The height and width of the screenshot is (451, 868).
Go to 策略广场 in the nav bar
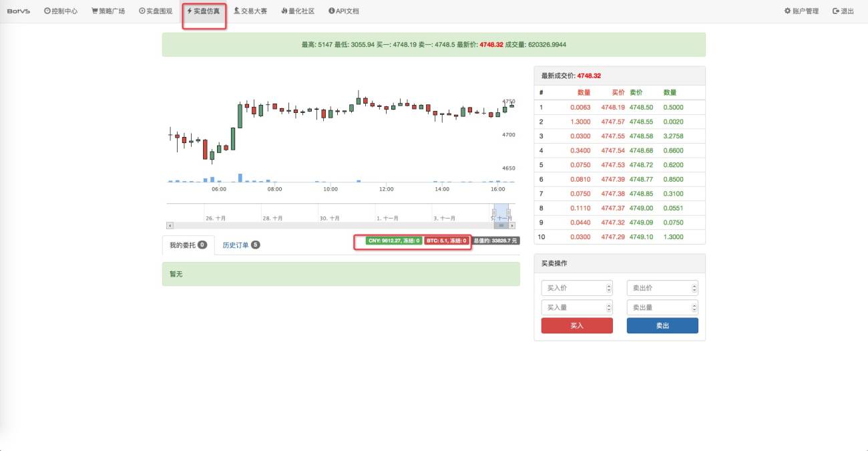(108, 11)
